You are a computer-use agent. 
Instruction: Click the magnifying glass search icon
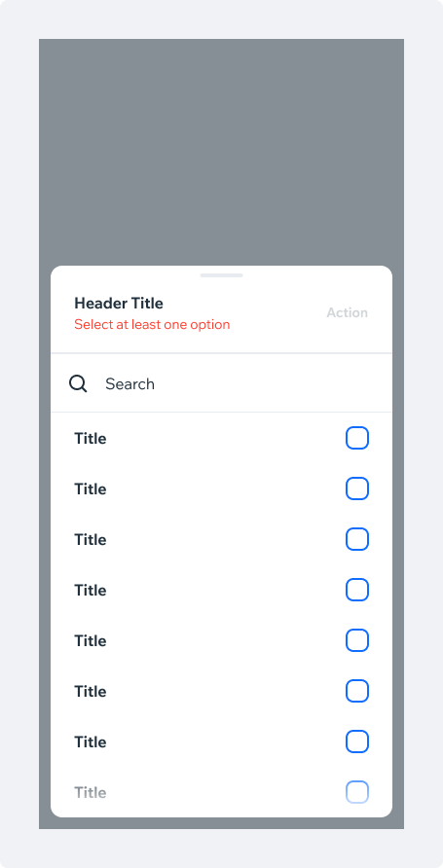tap(78, 383)
